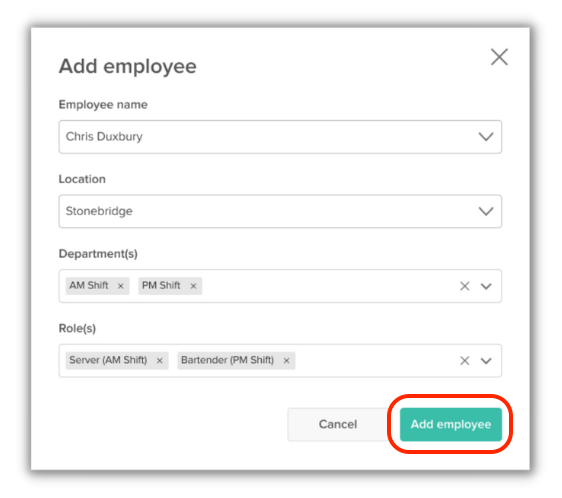The width and height of the screenshot is (562, 498).
Task: Focus the empty area of the Department(s) field
Action: (330, 286)
